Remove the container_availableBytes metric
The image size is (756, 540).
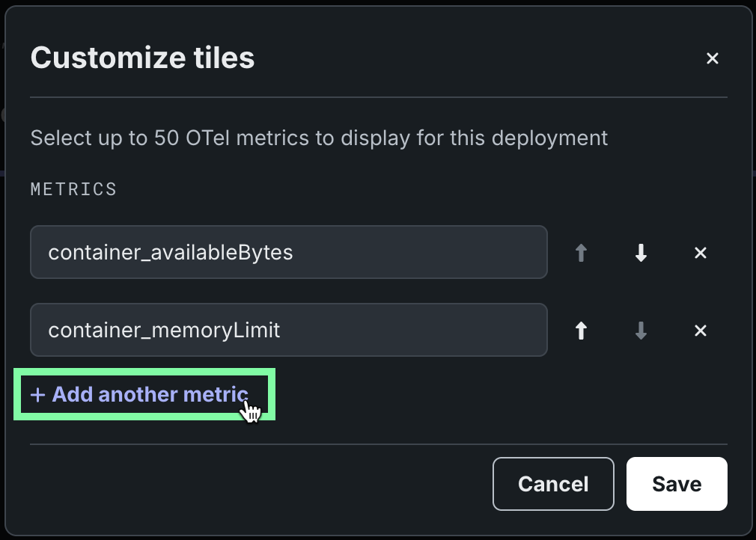click(x=701, y=254)
